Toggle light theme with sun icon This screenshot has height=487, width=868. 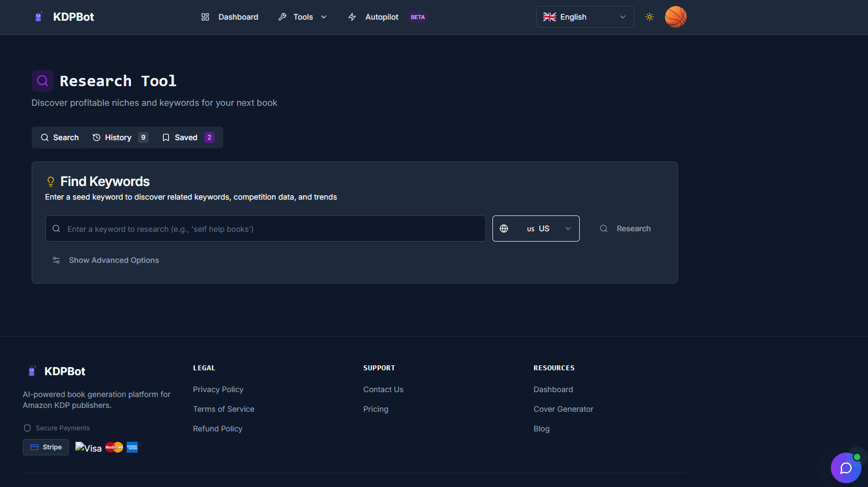pos(650,17)
